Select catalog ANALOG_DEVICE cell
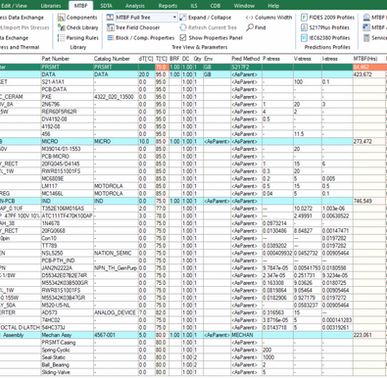Viewport: 387px width, 378px height. tap(115, 313)
